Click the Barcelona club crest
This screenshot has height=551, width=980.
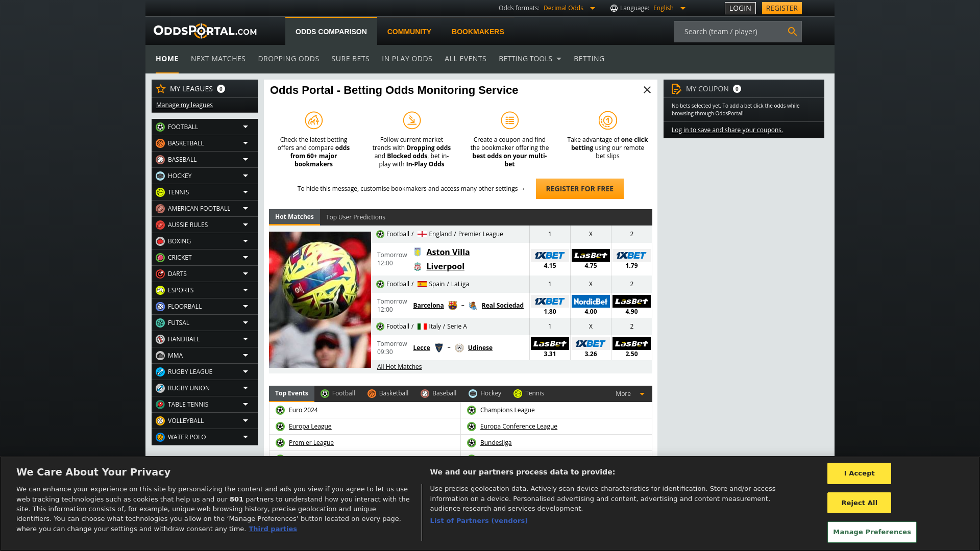(x=453, y=306)
